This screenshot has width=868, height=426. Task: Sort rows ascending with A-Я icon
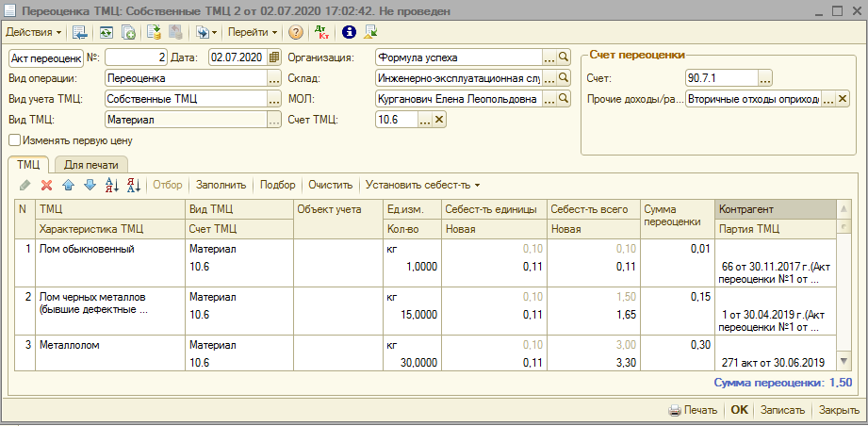(x=111, y=185)
